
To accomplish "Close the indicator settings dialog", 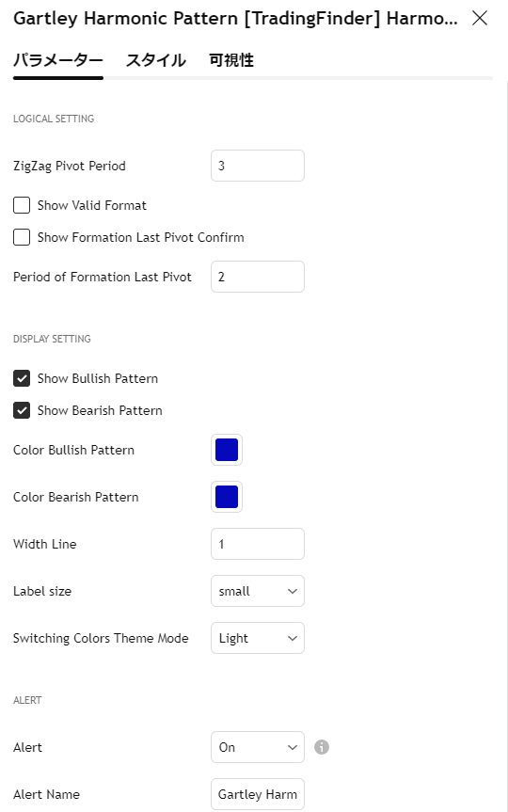I will click(480, 18).
